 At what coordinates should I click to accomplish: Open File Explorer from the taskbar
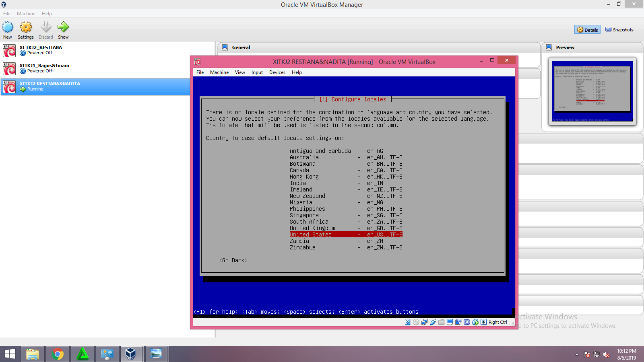tap(33, 354)
